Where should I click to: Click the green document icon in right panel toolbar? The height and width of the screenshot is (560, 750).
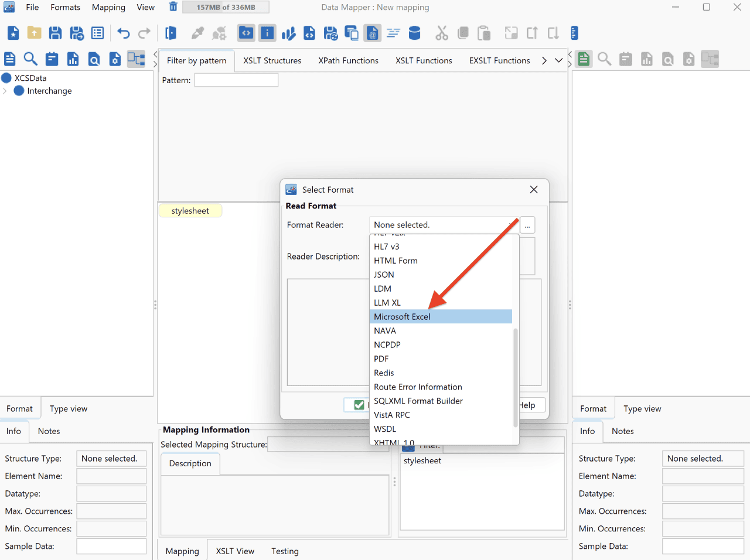click(584, 59)
